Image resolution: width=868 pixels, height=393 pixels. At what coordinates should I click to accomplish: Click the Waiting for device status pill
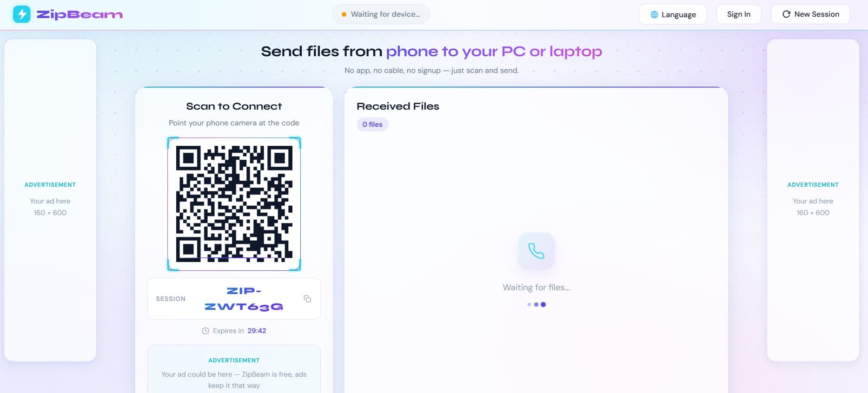381,14
